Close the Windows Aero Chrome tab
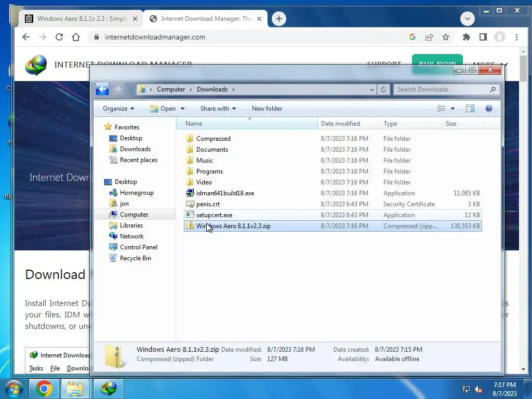This screenshot has width=532, height=399. tap(135, 19)
